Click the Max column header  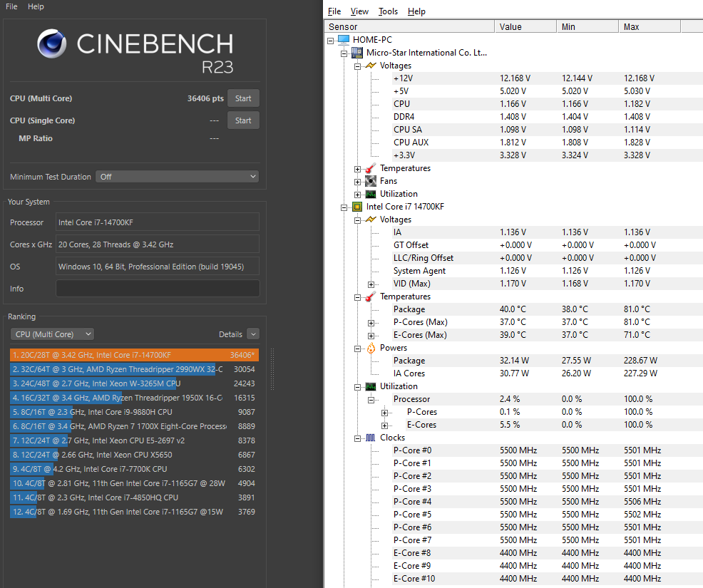(x=650, y=26)
